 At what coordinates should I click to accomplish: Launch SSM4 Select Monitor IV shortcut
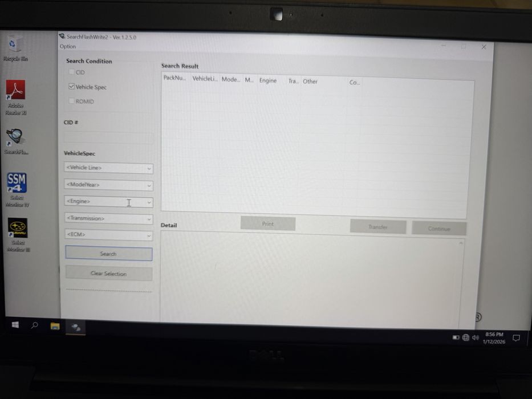pos(17,190)
